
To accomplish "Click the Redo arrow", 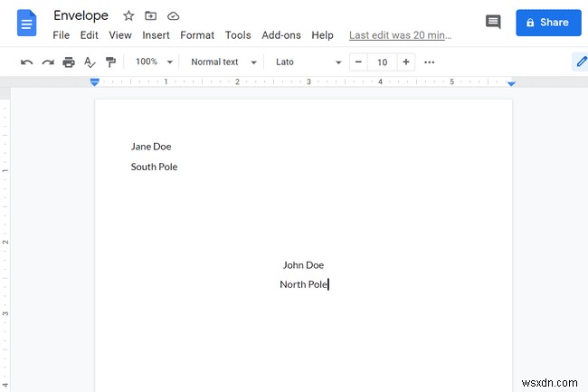I will [48, 62].
